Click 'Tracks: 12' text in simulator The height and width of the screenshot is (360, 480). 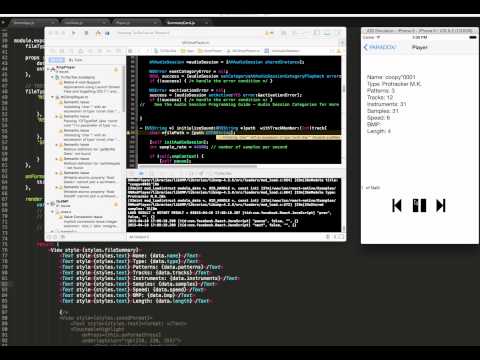380,97
